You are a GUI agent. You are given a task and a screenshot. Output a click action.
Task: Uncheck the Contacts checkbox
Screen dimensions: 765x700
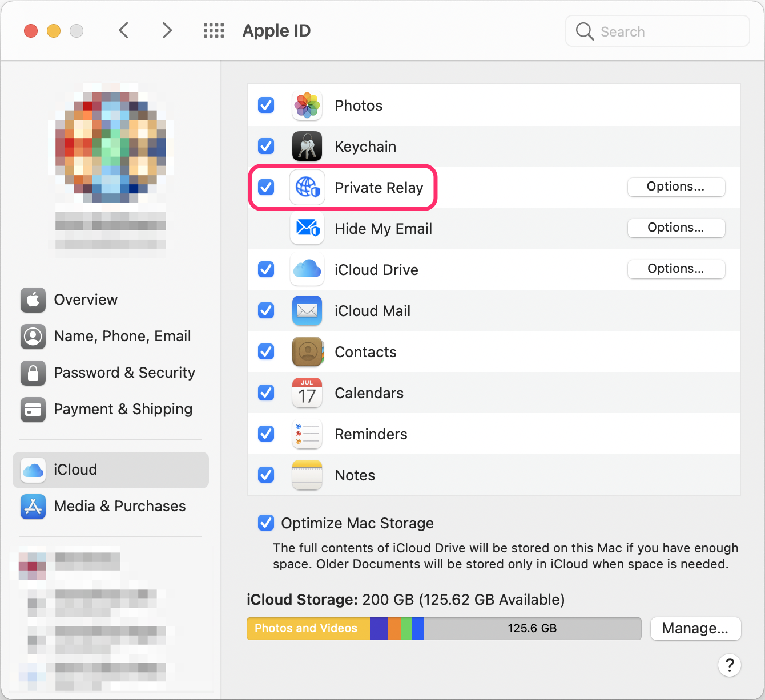click(266, 351)
